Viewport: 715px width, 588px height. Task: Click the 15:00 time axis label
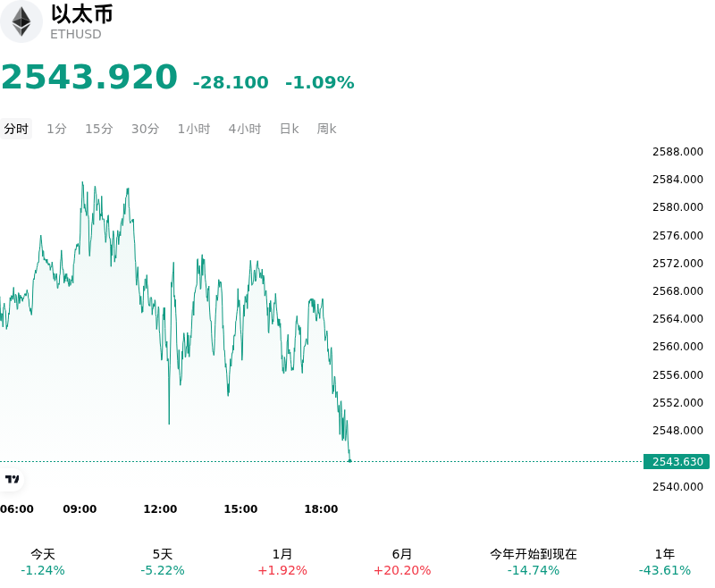pos(240,509)
